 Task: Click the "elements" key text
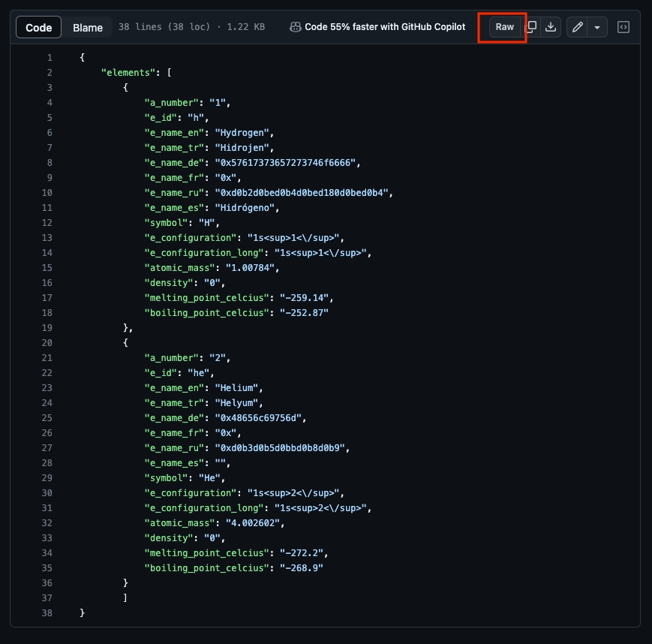[128, 72]
